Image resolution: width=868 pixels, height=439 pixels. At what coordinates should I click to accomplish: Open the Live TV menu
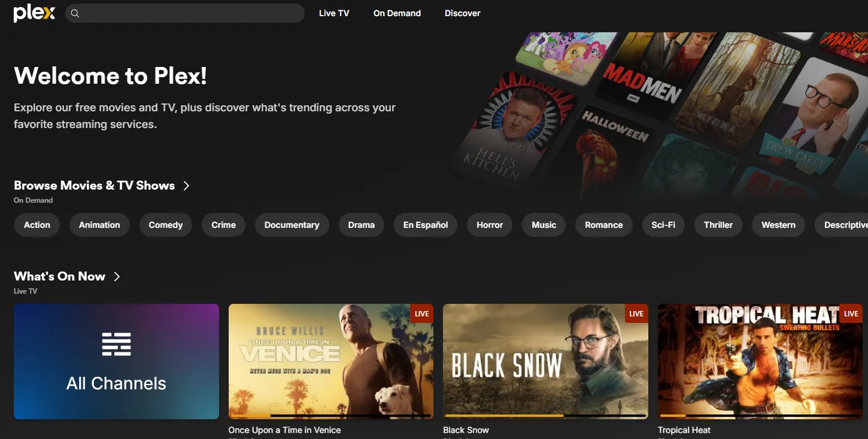pos(333,13)
